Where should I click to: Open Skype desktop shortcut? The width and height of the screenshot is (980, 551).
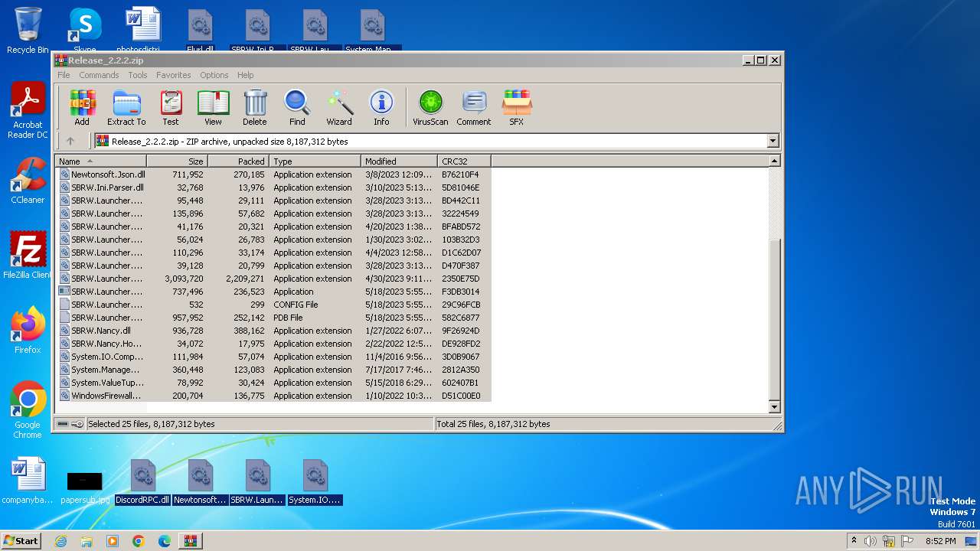click(x=85, y=31)
